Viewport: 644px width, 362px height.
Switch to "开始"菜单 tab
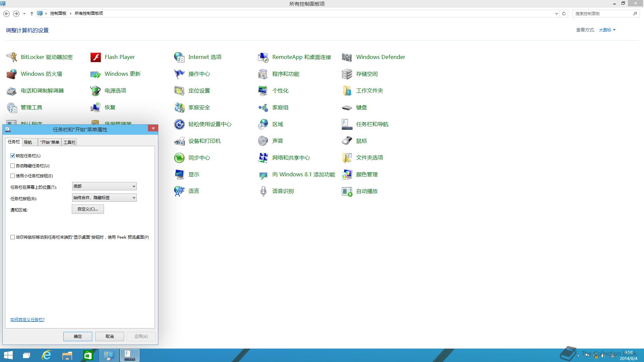coord(50,142)
